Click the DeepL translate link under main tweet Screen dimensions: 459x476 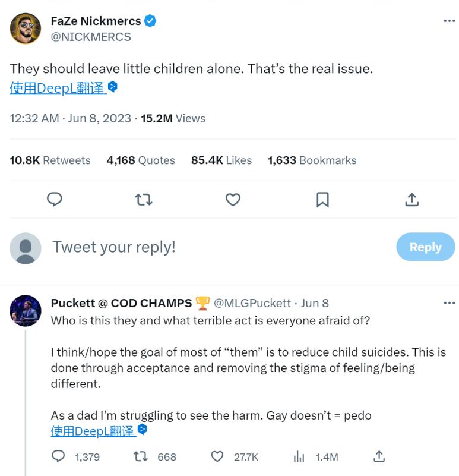click(58, 89)
